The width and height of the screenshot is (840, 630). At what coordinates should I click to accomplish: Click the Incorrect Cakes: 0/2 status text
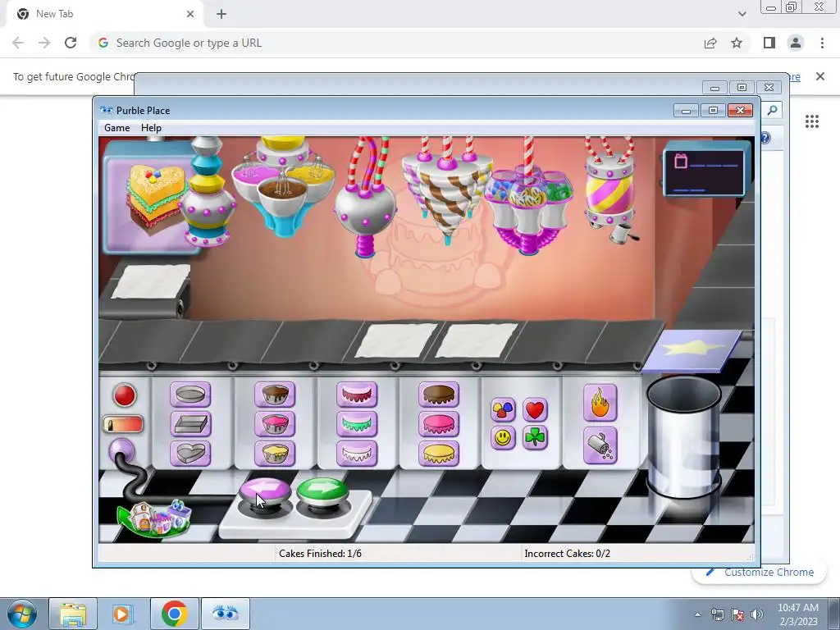tap(568, 554)
